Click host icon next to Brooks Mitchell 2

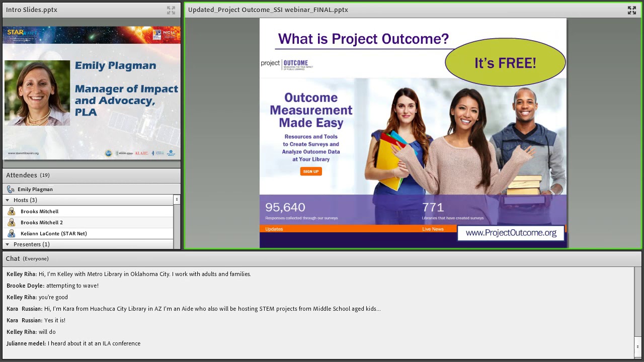pyautogui.click(x=11, y=223)
